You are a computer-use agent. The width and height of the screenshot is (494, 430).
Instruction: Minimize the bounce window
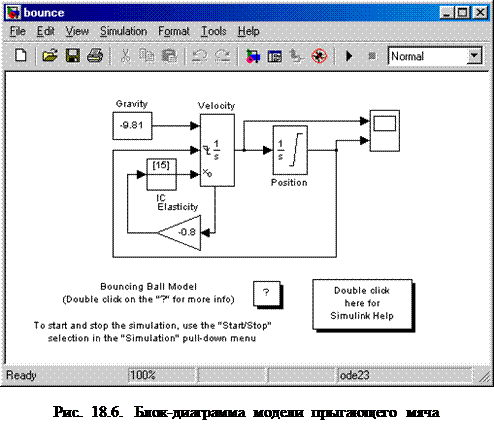(x=446, y=13)
